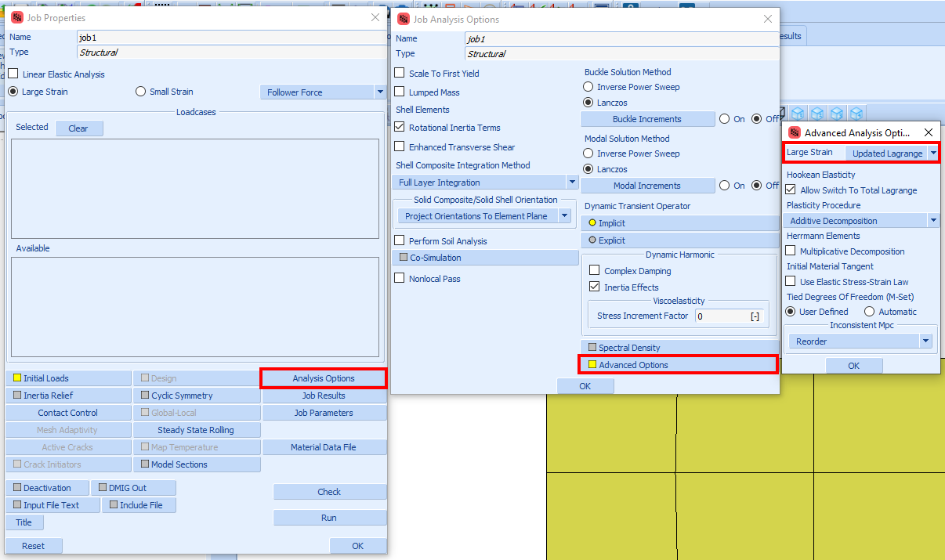Image resolution: width=945 pixels, height=560 pixels.
Task: Open Model Sections settings
Action: coord(197,464)
